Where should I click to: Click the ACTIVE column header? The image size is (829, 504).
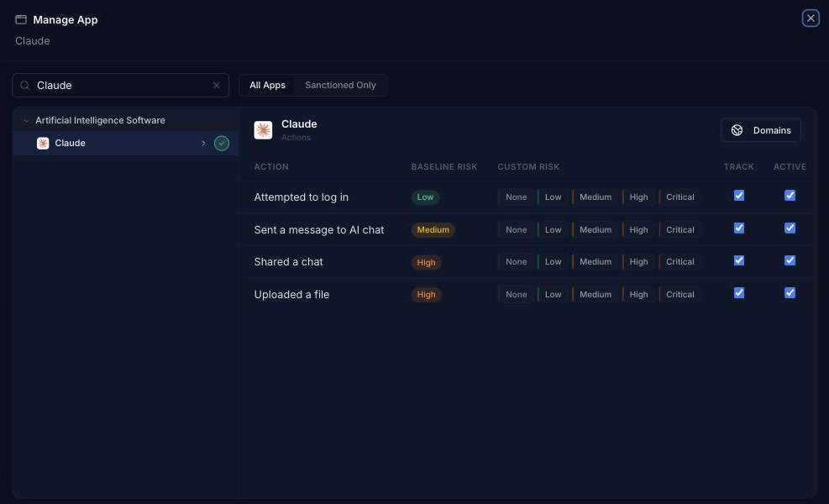point(790,166)
